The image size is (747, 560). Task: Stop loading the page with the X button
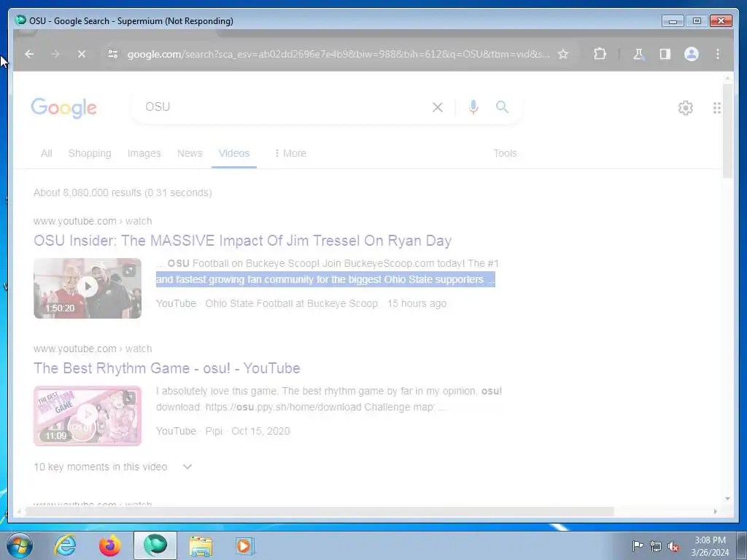pyautogui.click(x=82, y=54)
